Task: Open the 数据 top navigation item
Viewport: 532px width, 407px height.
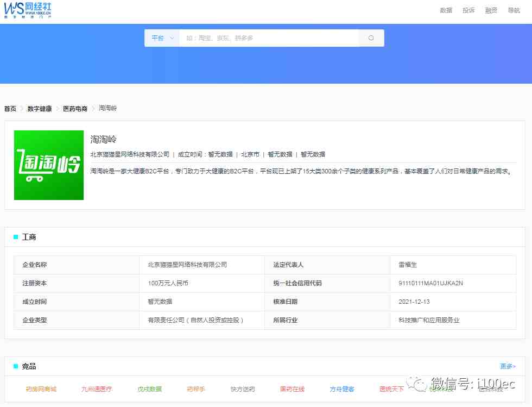Action: click(x=446, y=10)
